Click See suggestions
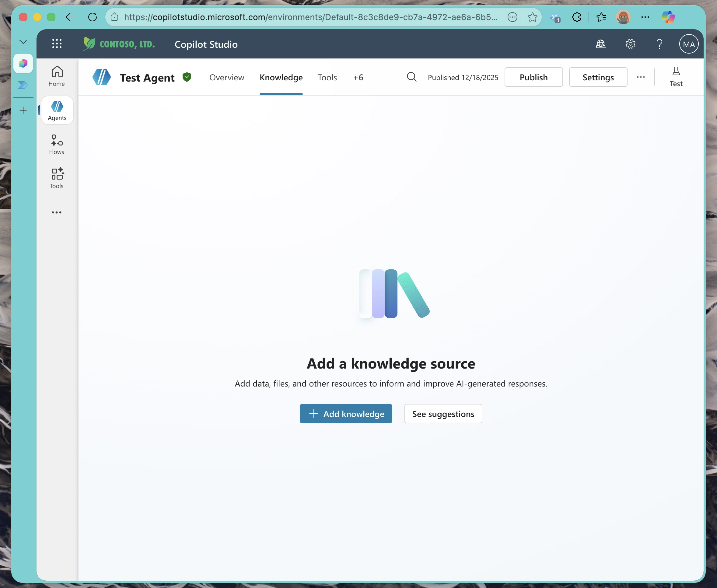717x588 pixels. 443,414
